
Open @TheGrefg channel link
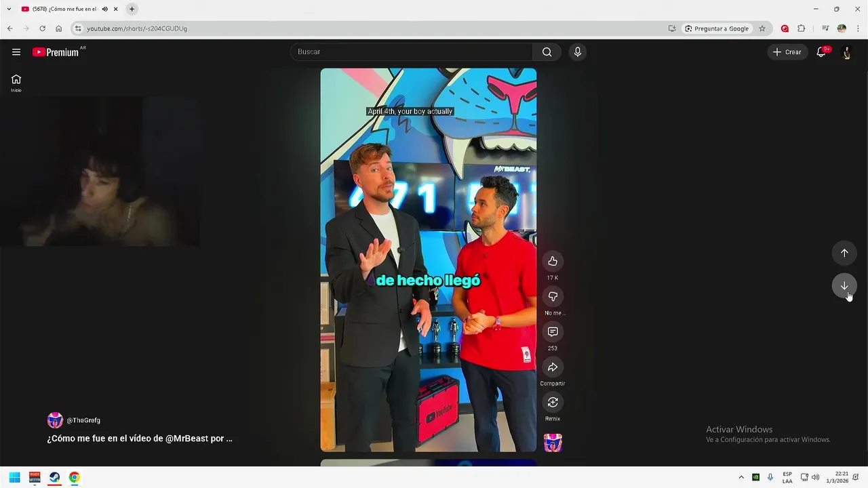point(83,420)
